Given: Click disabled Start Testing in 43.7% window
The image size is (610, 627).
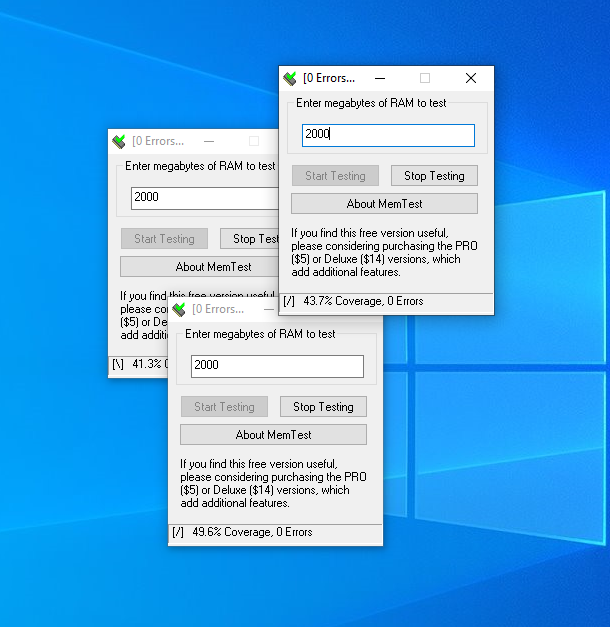Looking at the screenshot, I should pyautogui.click(x=335, y=176).
